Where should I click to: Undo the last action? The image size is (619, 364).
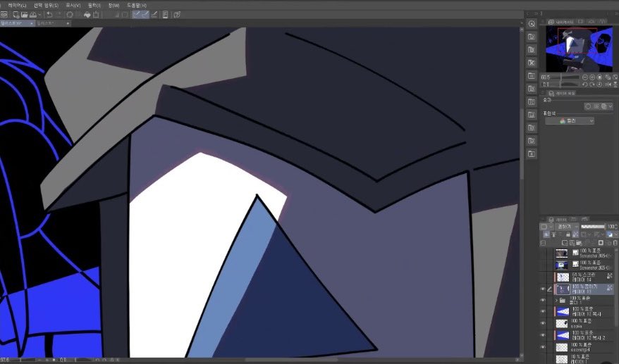click(49, 15)
